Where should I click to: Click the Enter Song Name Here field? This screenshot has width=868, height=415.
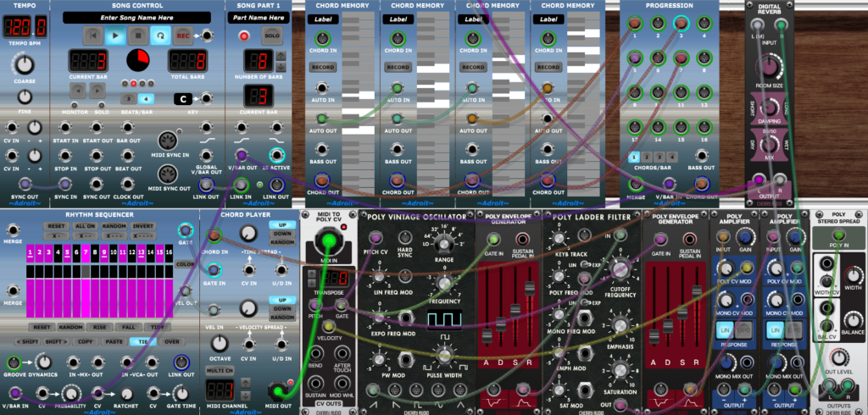pos(136,18)
